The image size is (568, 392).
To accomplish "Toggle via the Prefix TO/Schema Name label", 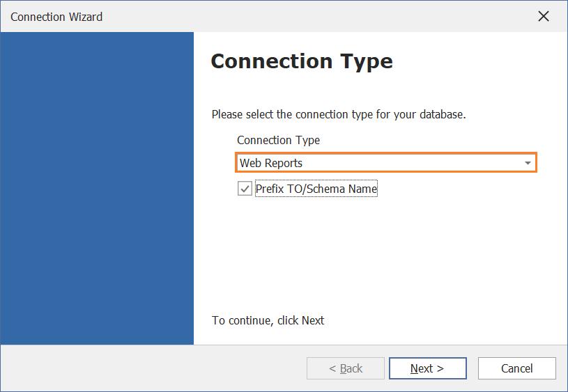I will 316,189.
